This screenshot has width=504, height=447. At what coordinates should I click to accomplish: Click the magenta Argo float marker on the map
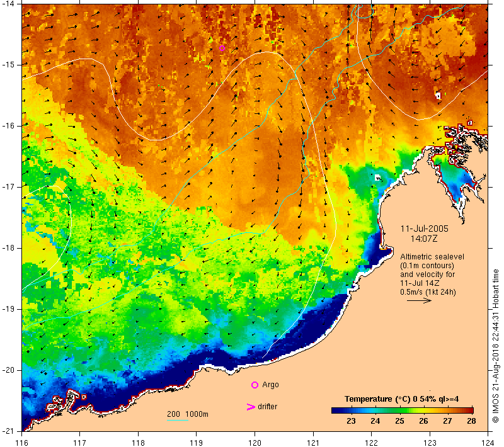[x=222, y=48]
